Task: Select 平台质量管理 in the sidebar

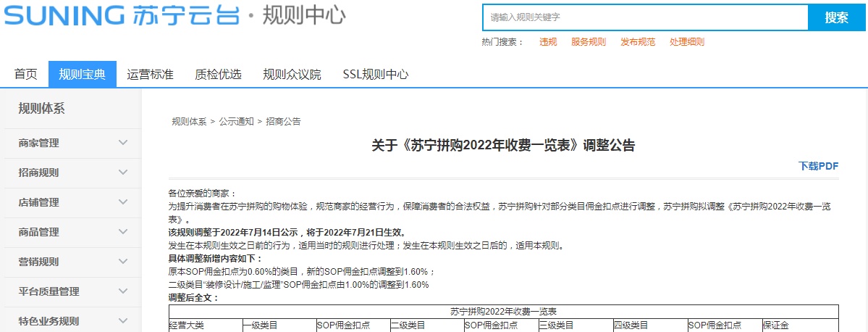Action: [x=49, y=291]
